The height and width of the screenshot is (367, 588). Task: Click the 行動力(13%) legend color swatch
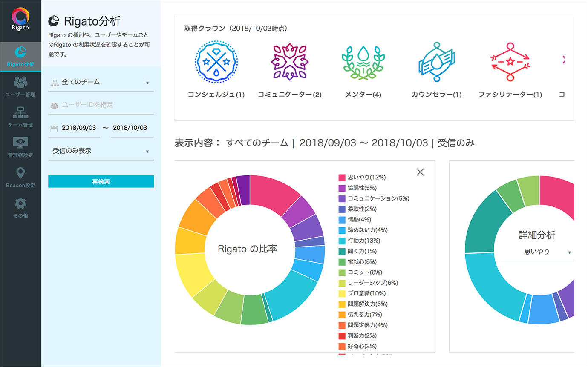[x=342, y=241]
